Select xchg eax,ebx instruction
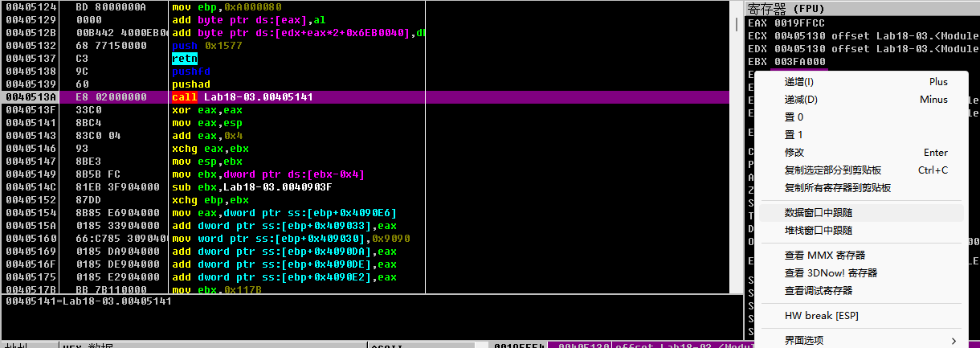The height and width of the screenshot is (348, 980). [210, 149]
